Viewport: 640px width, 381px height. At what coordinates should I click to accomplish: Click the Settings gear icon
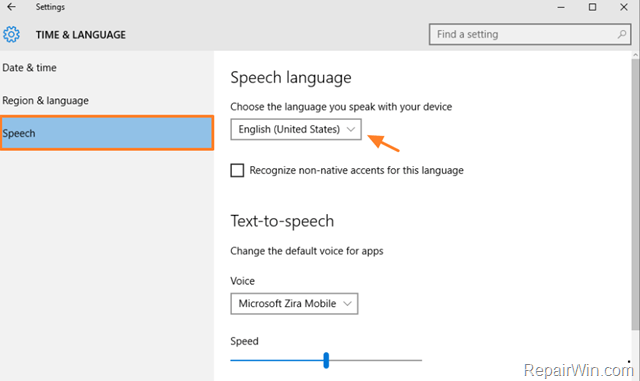click(11, 35)
